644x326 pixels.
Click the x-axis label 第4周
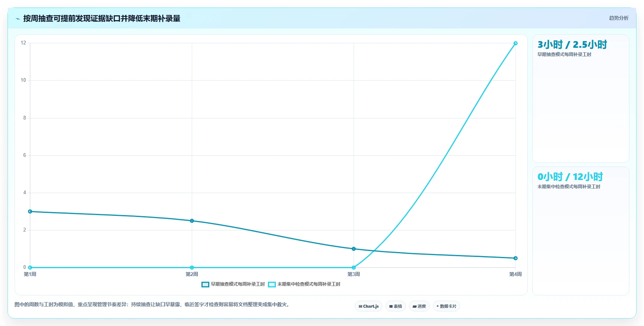click(515, 274)
